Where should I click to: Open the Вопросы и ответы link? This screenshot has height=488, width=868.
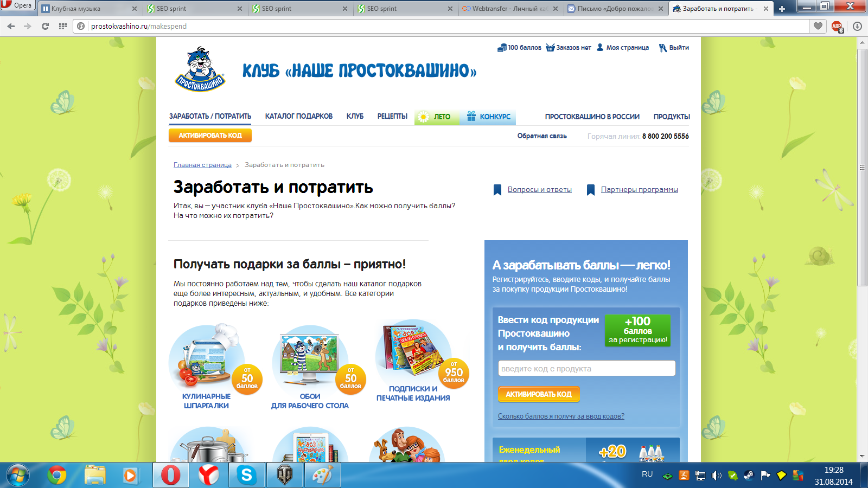point(540,190)
